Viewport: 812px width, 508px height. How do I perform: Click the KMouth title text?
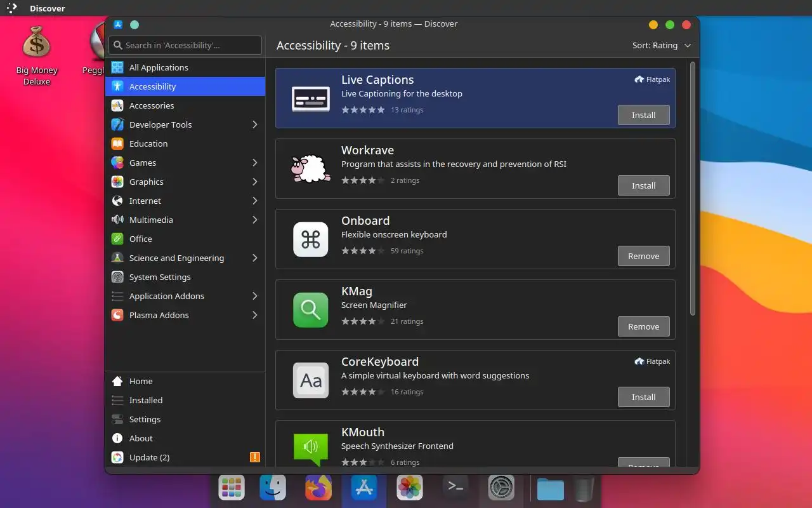pos(363,432)
